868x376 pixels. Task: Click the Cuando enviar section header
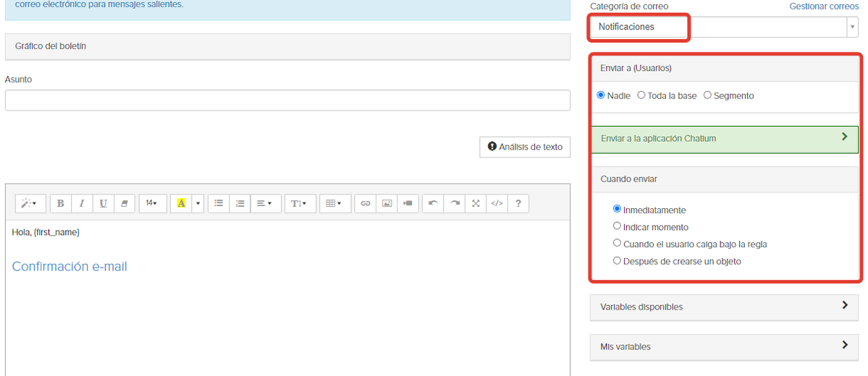(724, 179)
